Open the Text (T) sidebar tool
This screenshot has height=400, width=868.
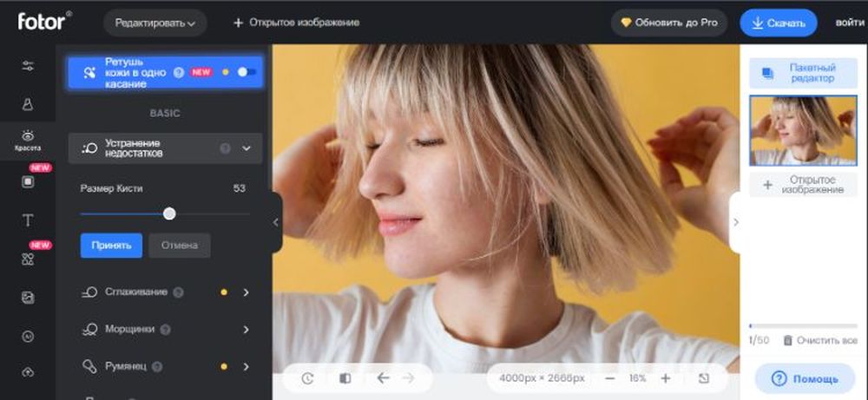pos(28,220)
